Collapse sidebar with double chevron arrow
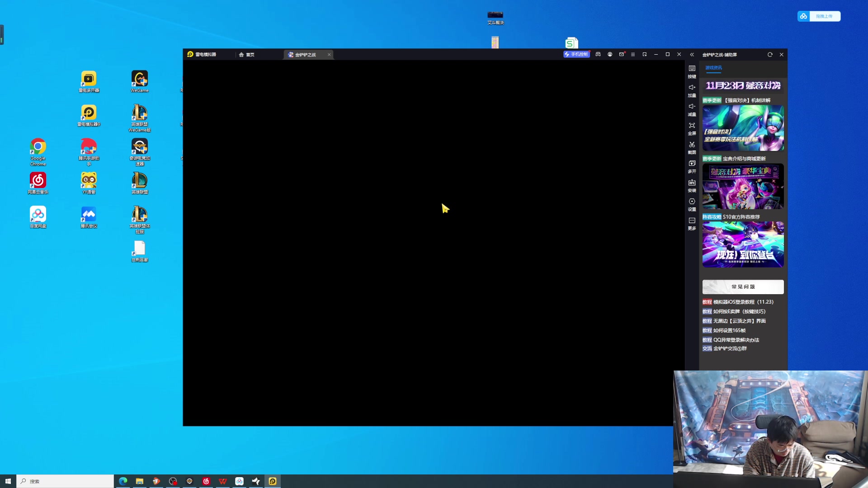 (x=692, y=54)
